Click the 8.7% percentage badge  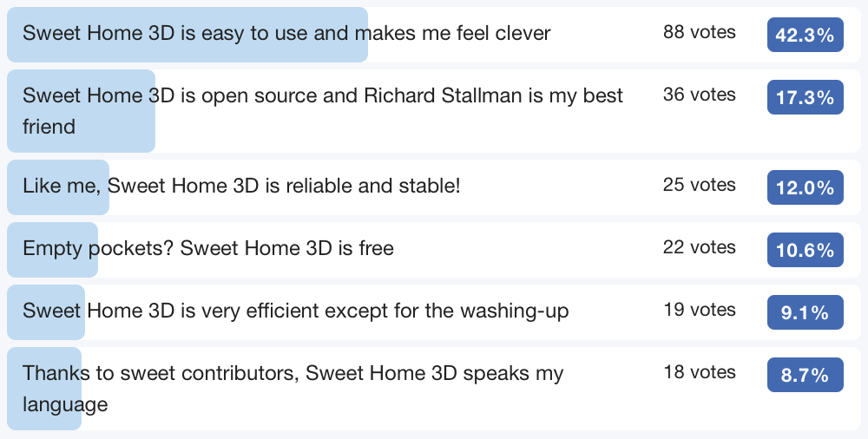pos(805,376)
